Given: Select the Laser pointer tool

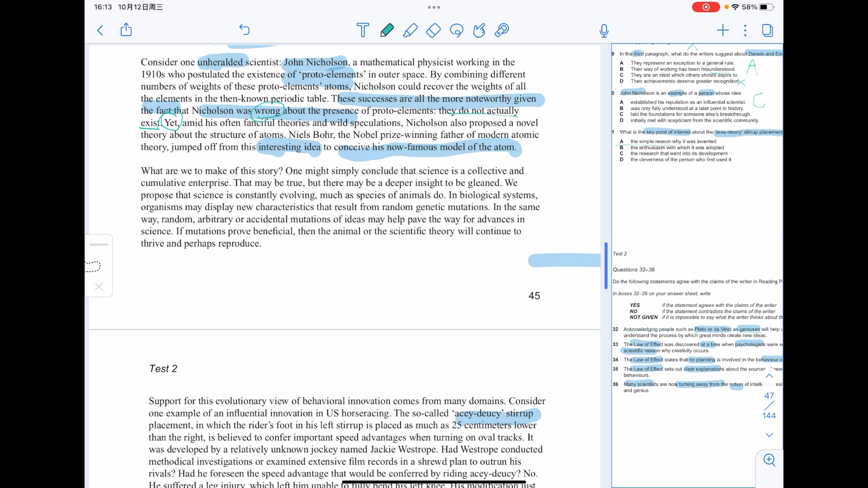Looking at the screenshot, I should click(502, 30).
